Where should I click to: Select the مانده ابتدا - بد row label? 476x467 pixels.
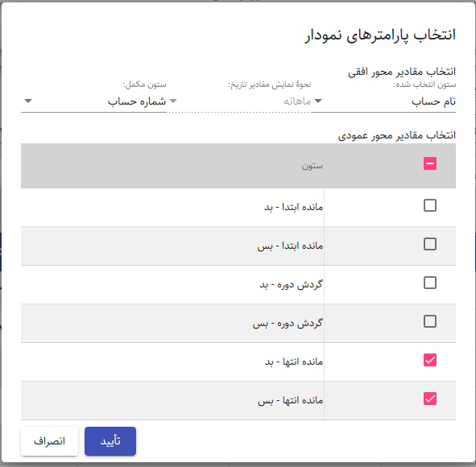(293, 207)
